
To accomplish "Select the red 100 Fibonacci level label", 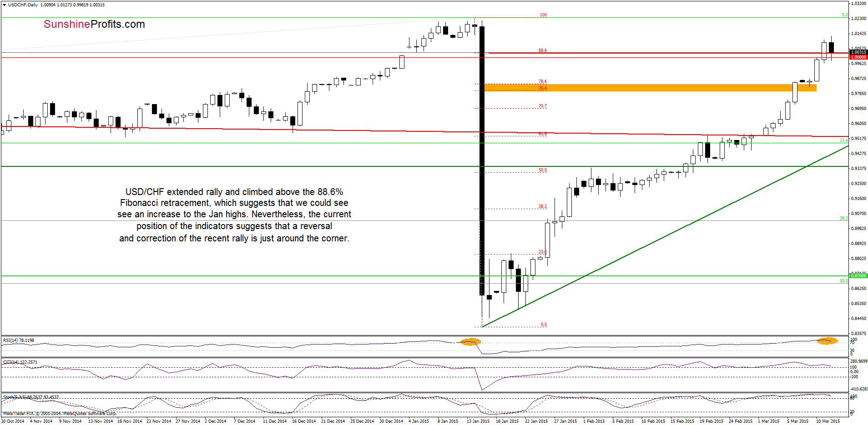I will [543, 15].
